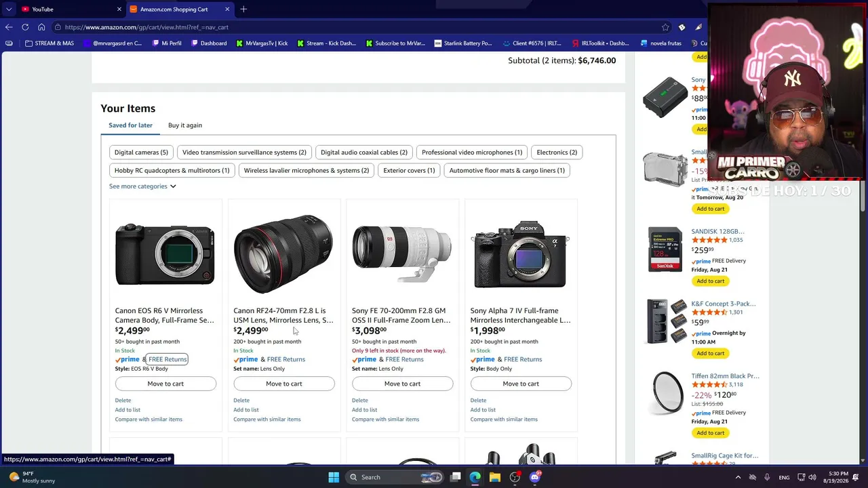
Task: Filter by Digital audio coaxial cables category
Action: click(364, 152)
